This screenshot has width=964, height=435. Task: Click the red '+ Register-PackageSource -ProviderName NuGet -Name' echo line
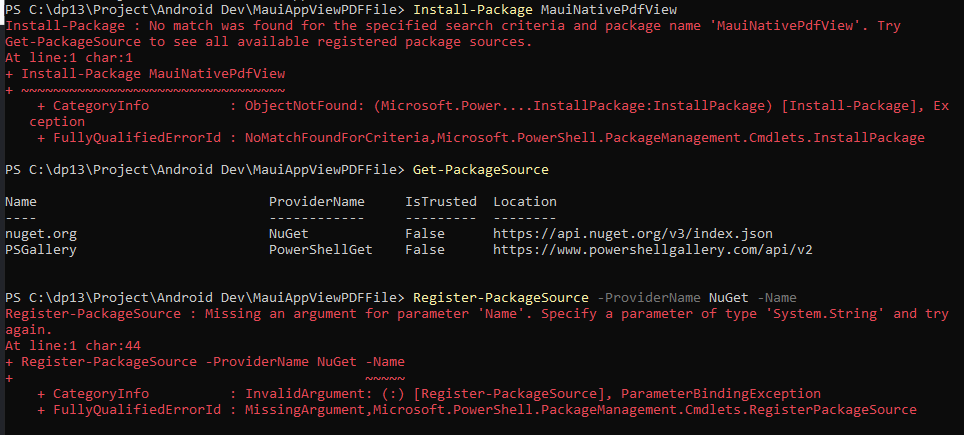point(205,361)
